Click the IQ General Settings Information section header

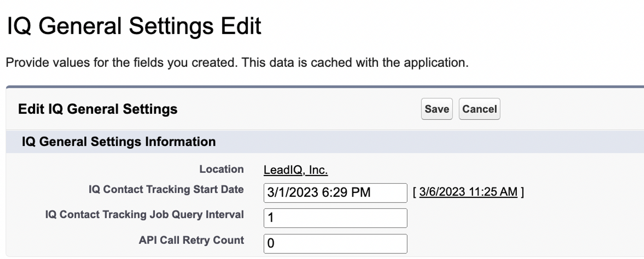118,142
